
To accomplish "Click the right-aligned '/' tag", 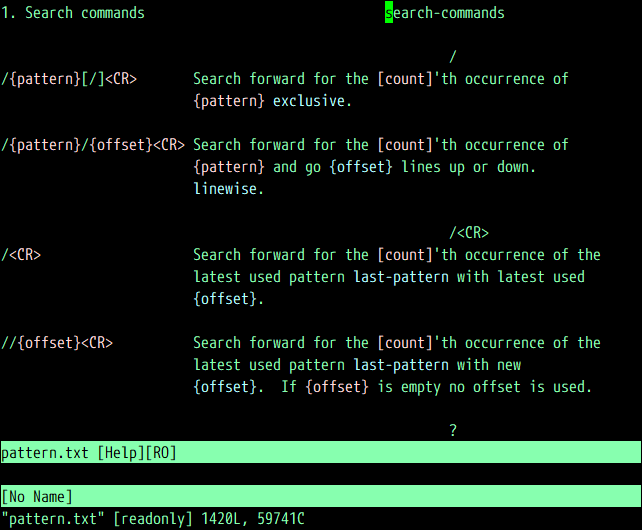I will pyautogui.click(x=453, y=57).
